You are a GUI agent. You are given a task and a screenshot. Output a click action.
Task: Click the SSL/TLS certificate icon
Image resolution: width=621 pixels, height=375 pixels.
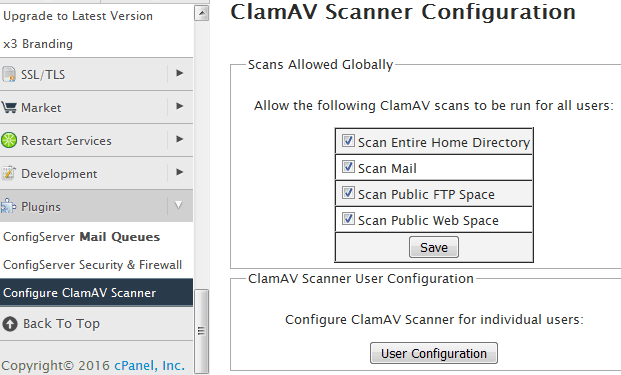pos(9,74)
